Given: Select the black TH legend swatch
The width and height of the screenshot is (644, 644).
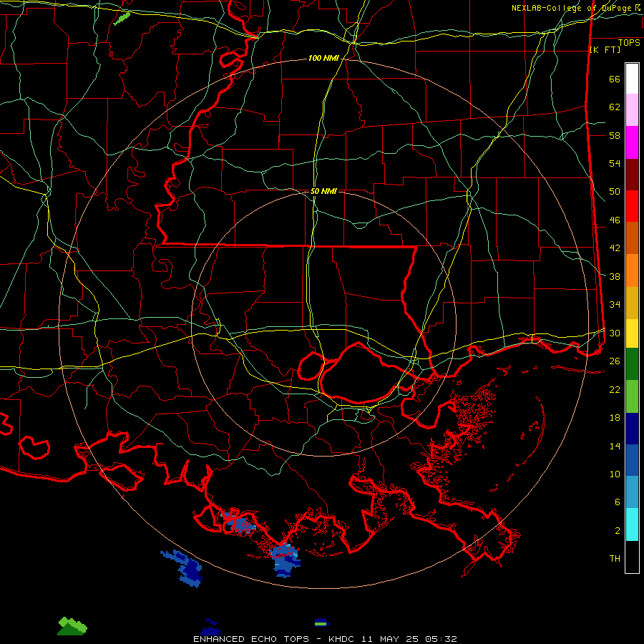Looking at the screenshot, I should tap(632, 557).
